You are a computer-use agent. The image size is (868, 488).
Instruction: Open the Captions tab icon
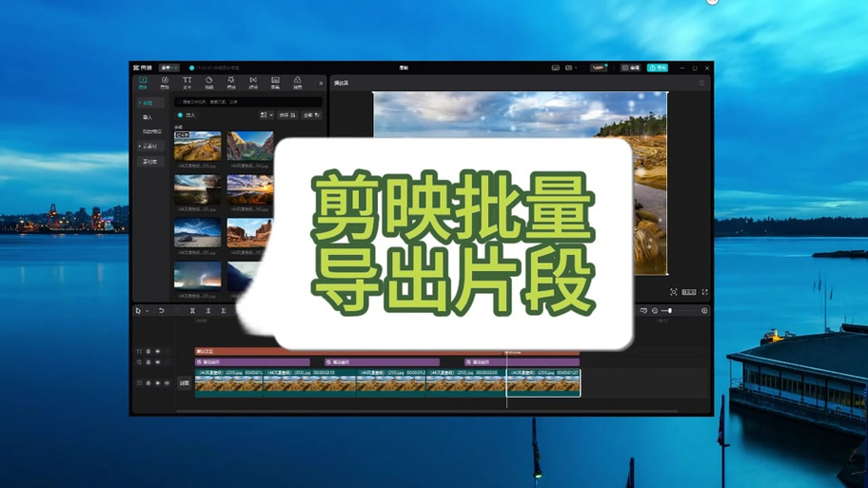(x=275, y=83)
